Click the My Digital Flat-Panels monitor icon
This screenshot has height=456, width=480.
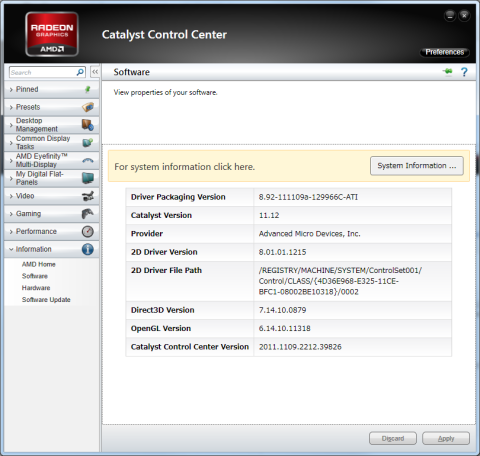point(88,178)
